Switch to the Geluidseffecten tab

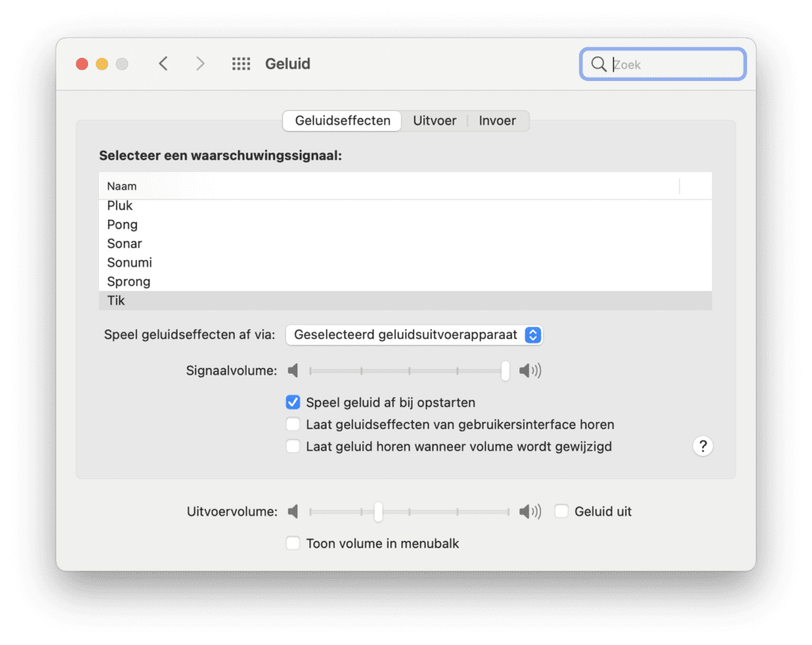[x=343, y=121]
